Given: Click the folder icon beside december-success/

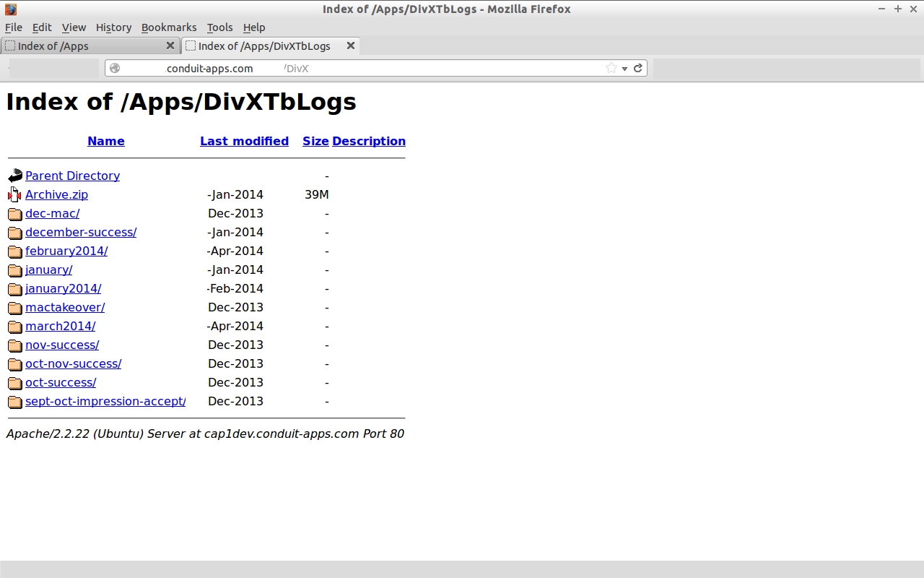Looking at the screenshot, I should 15,233.
